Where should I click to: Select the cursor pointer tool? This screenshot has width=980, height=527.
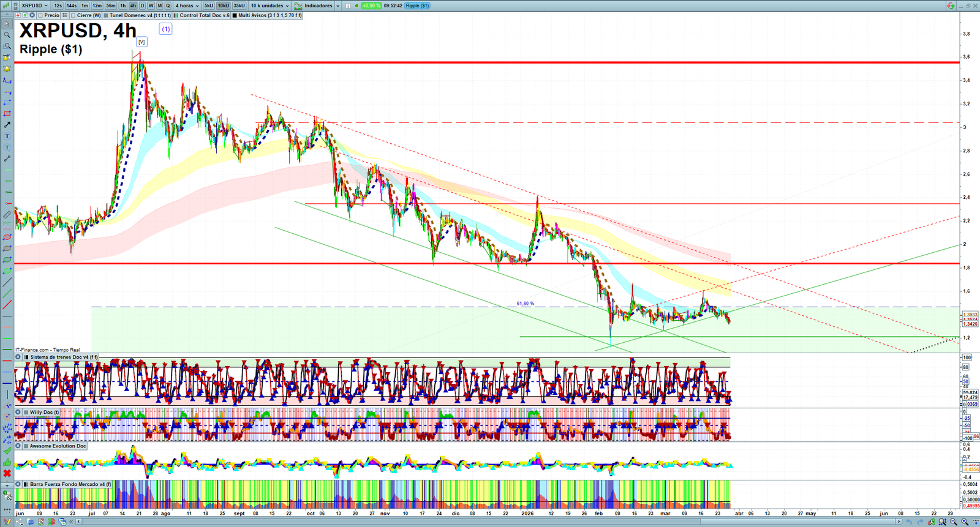coord(7,24)
